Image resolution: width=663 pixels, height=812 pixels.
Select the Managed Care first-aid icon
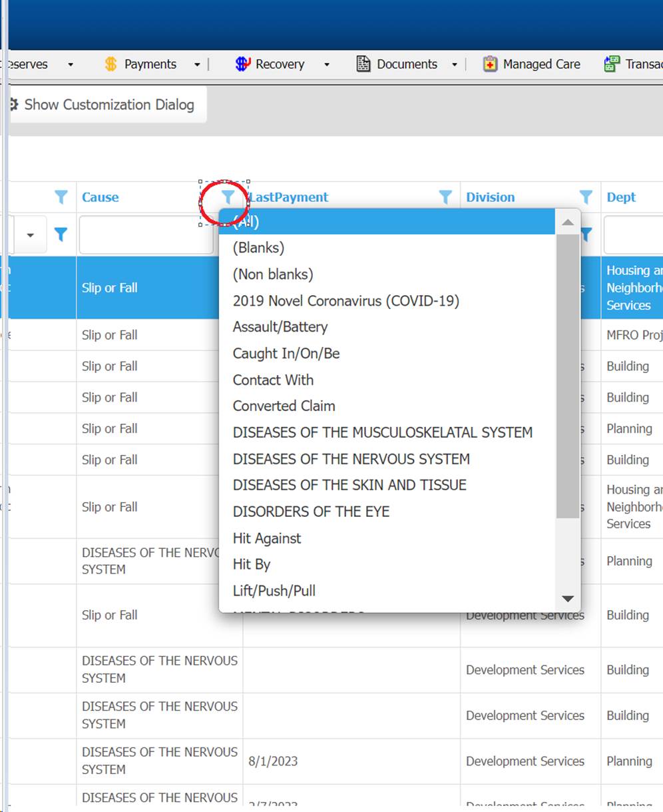point(490,64)
